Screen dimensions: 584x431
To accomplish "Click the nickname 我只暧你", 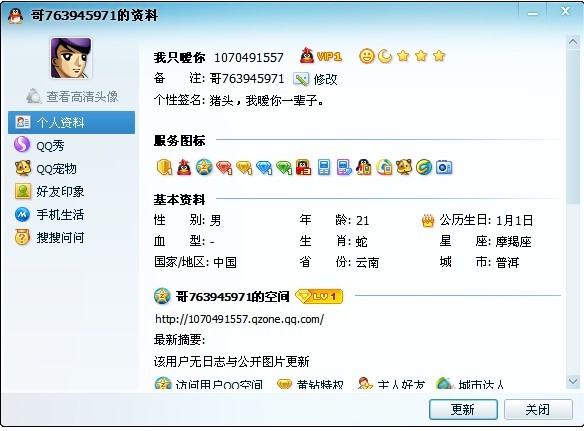I will click(180, 57).
